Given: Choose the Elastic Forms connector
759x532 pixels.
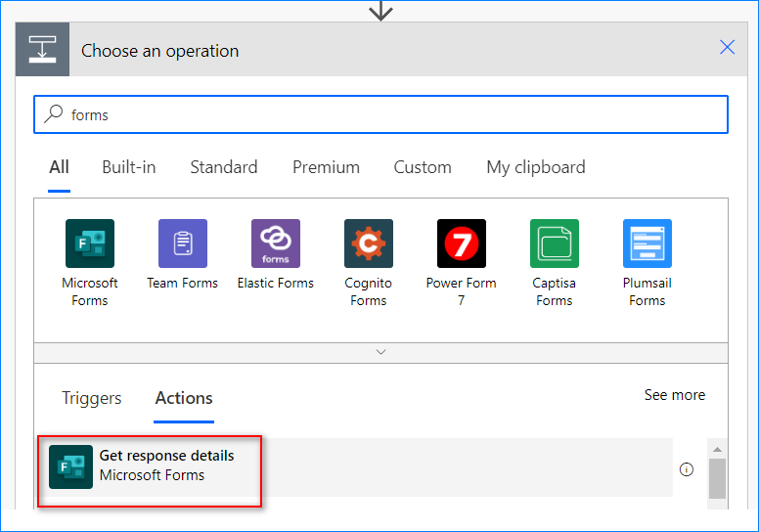Looking at the screenshot, I should click(x=276, y=255).
